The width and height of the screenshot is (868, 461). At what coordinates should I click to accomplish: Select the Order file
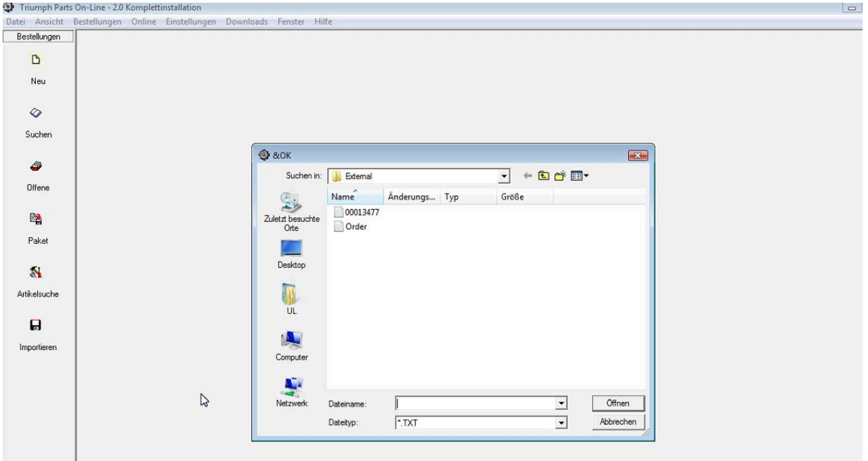point(351,227)
